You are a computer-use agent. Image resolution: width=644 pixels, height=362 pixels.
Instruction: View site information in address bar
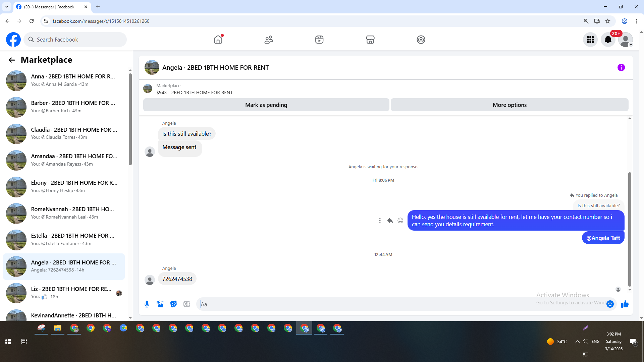(x=46, y=21)
